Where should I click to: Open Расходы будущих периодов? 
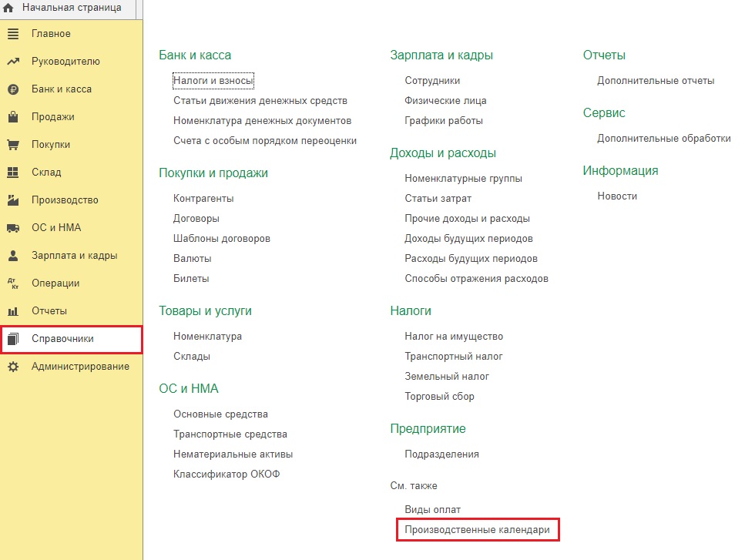471,258
